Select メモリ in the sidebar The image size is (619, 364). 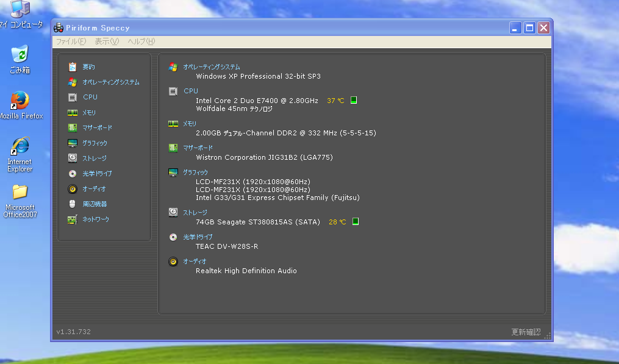tap(89, 113)
